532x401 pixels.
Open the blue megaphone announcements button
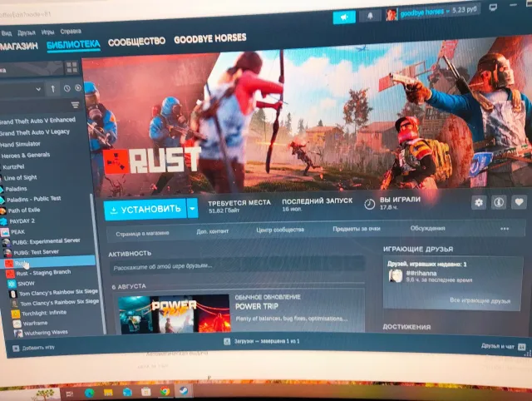pyautogui.click(x=344, y=17)
